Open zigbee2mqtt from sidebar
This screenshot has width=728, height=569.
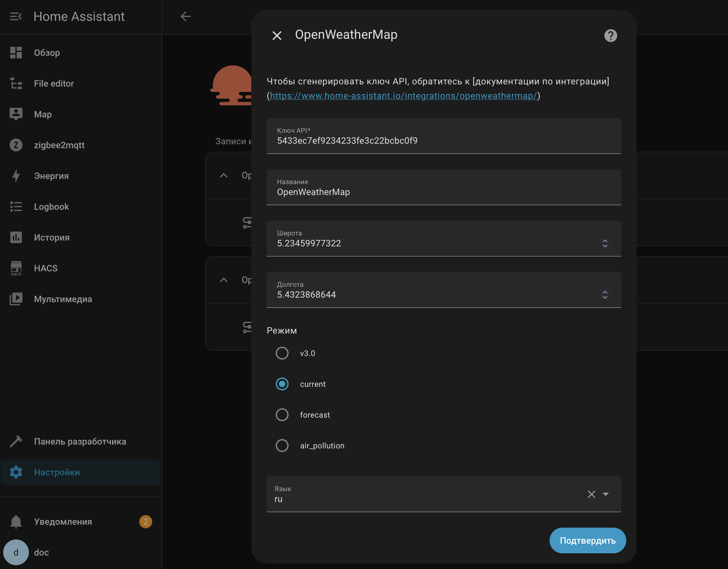pos(59,145)
